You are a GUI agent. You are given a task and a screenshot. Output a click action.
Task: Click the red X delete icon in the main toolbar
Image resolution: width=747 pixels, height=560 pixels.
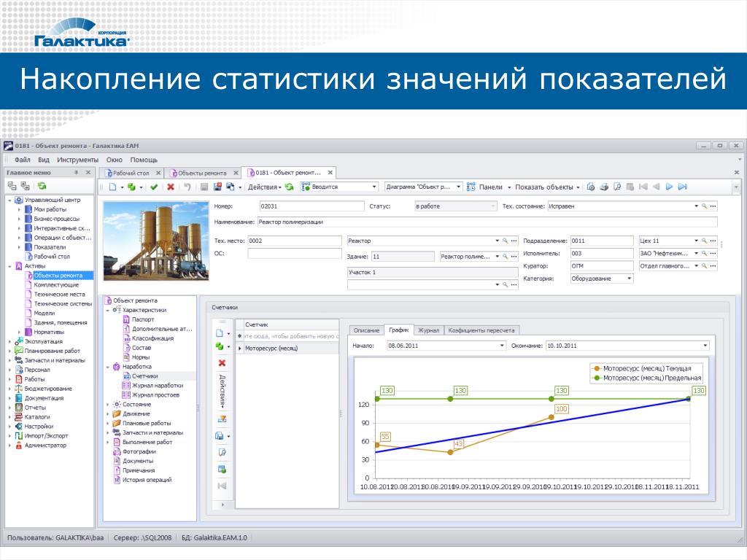click(171, 187)
